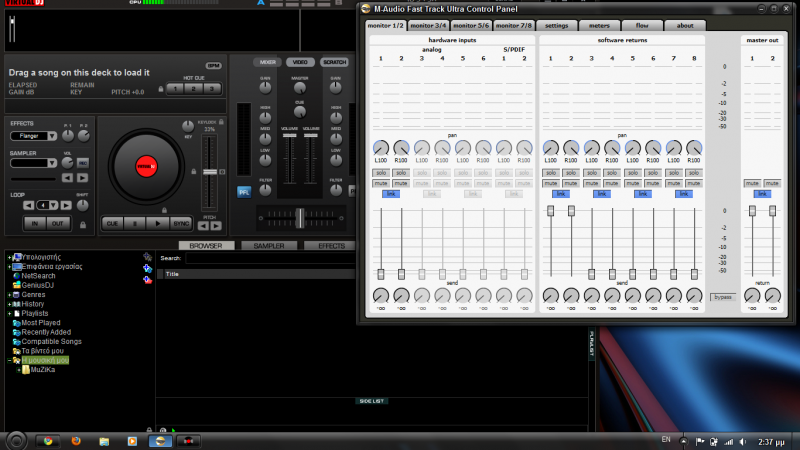The height and width of the screenshot is (450, 800).
Task: Open the BROWSER tab
Action: click(206, 245)
